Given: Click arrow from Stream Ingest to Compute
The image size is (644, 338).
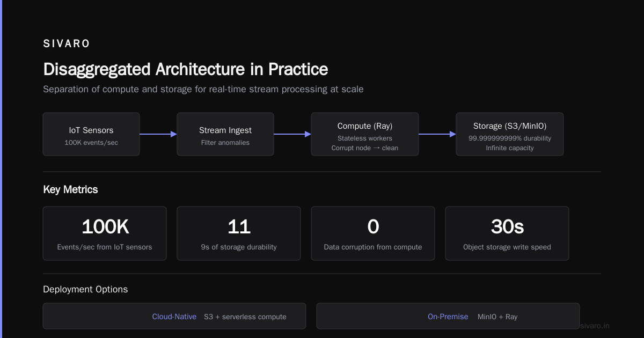Looking at the screenshot, I should 292,134.
